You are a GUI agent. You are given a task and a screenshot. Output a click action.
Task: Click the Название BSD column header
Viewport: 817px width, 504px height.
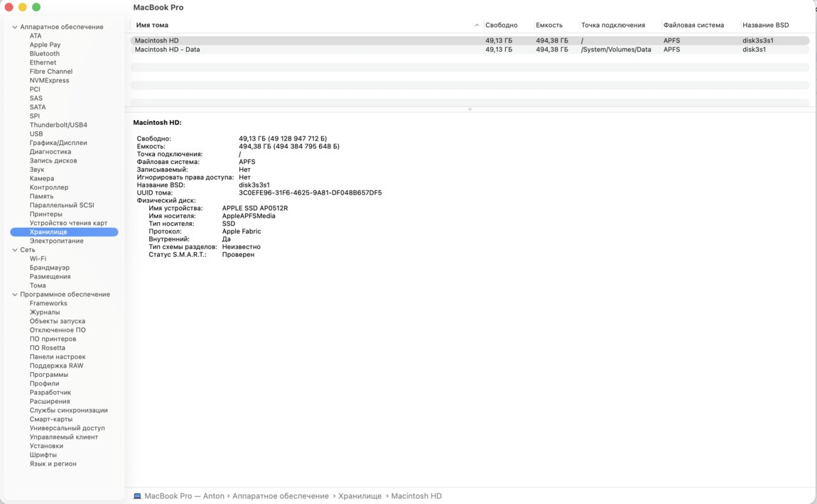pyautogui.click(x=766, y=25)
